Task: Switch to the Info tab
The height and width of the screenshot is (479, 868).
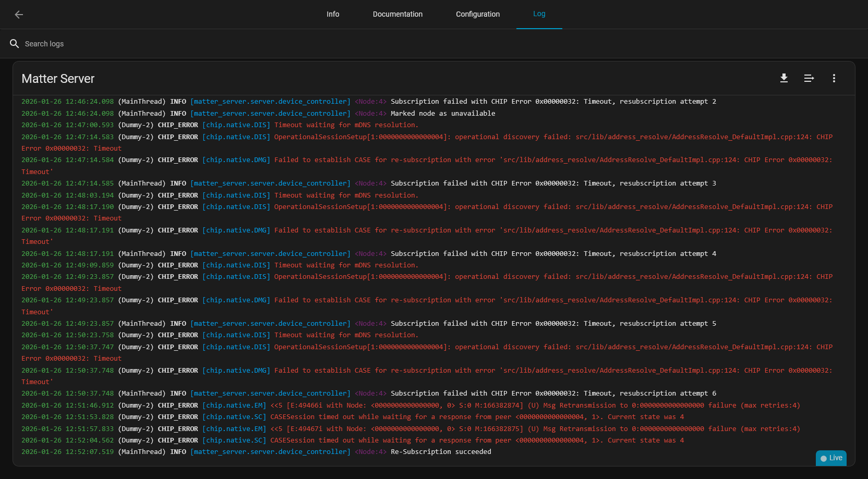Action: point(333,14)
